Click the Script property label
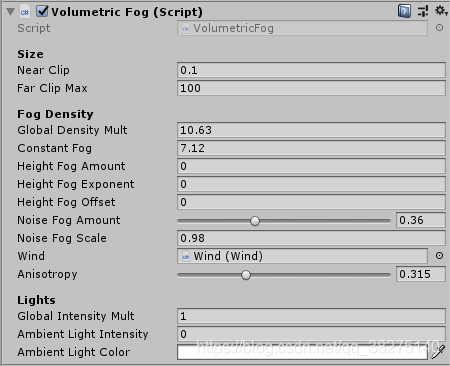This screenshot has height=366, width=450. click(x=34, y=28)
